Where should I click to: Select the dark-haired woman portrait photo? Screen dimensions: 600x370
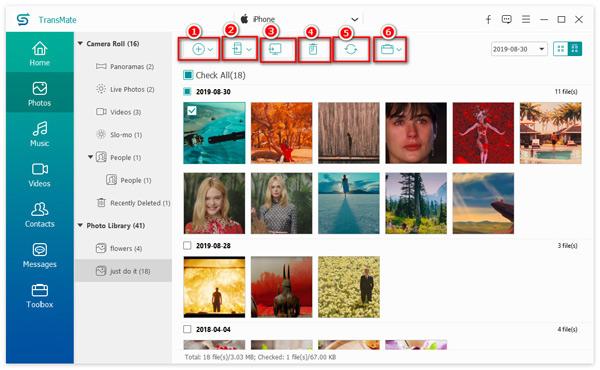416,133
